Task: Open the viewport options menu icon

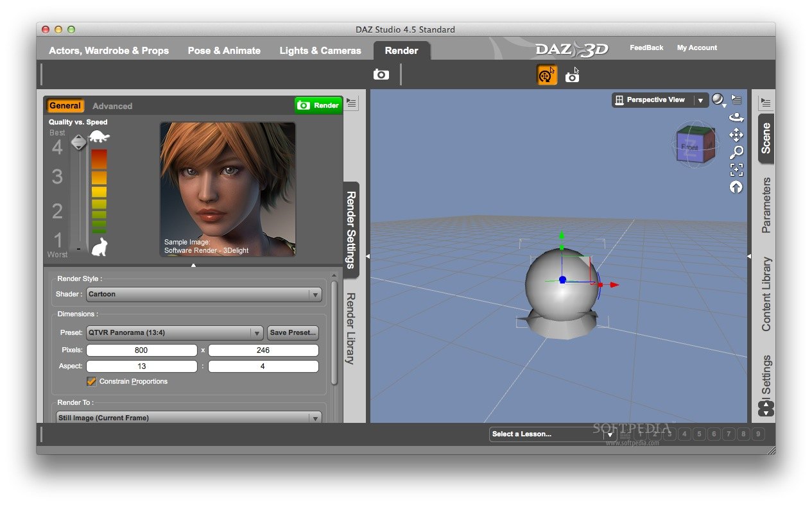Action: point(736,99)
